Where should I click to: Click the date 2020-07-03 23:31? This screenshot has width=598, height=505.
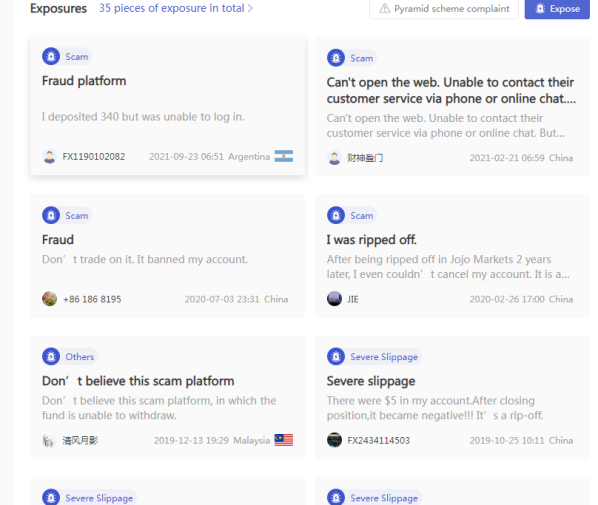tap(222, 299)
